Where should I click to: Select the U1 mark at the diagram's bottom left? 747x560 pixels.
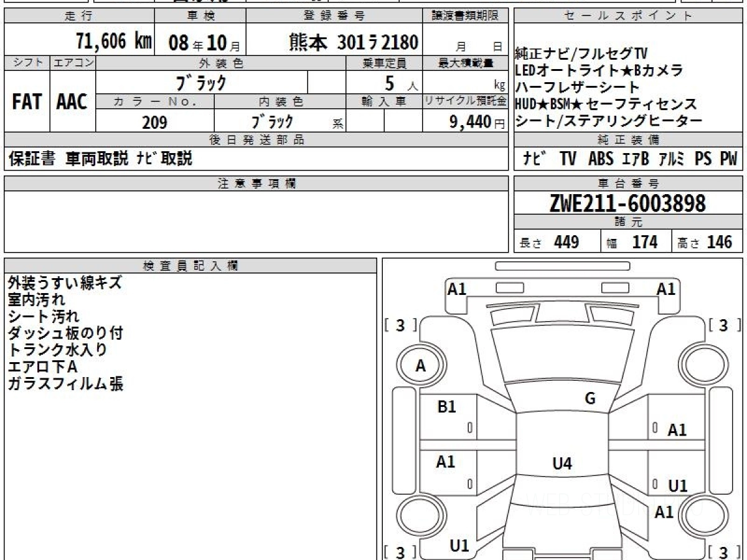tap(459, 546)
